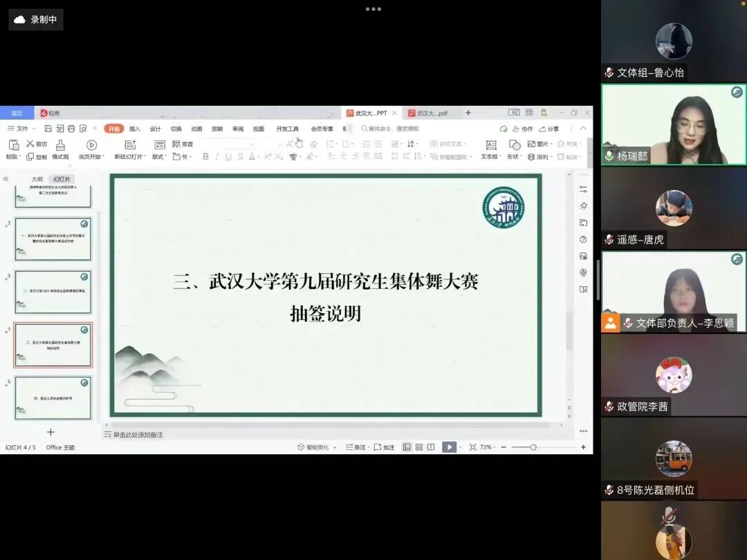Open the Layout (版式) menu
The height and width of the screenshot is (560, 747).
[x=160, y=149]
